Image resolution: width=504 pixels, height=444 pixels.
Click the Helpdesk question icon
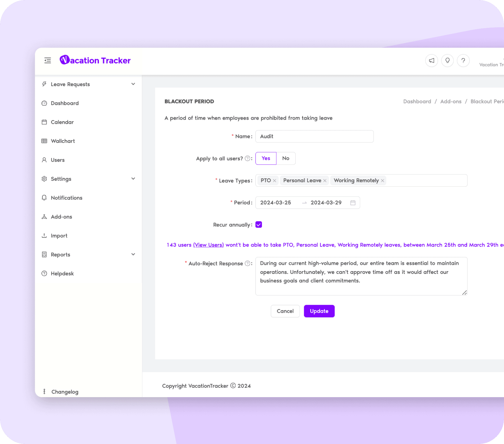click(x=44, y=274)
